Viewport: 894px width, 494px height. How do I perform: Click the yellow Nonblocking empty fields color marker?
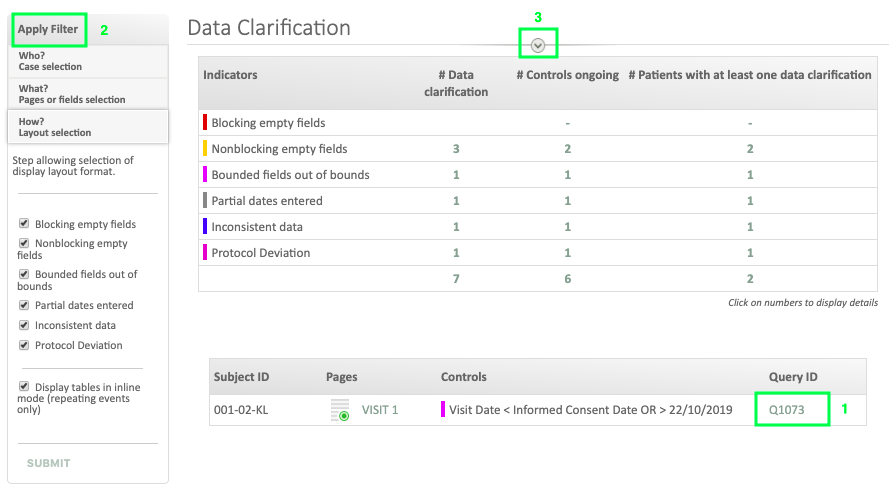coord(205,149)
